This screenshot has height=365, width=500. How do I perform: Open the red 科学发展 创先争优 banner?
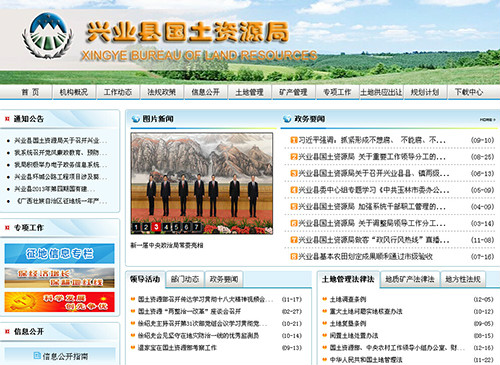(x=59, y=302)
